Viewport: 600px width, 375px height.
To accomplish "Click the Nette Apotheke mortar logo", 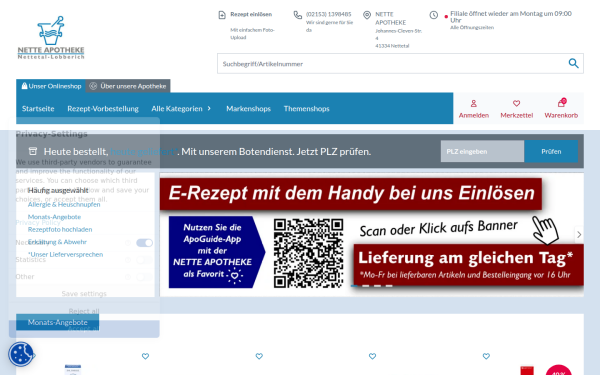I will coord(51,37).
